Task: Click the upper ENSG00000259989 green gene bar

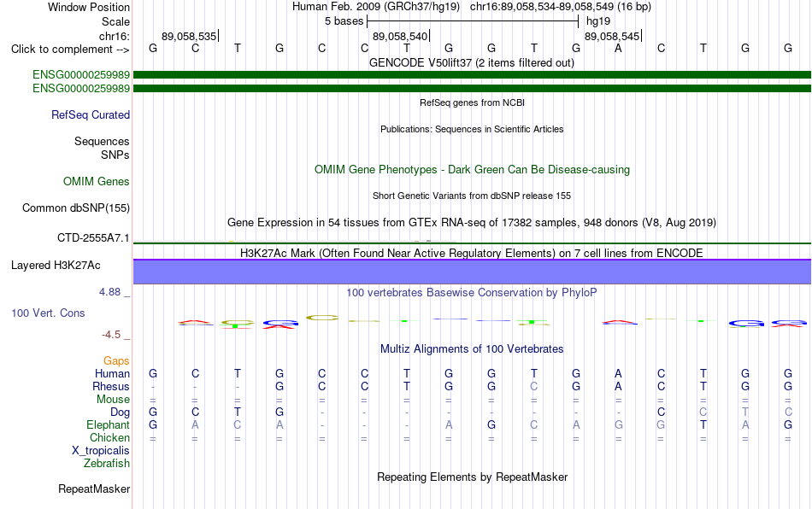Action: (472, 75)
